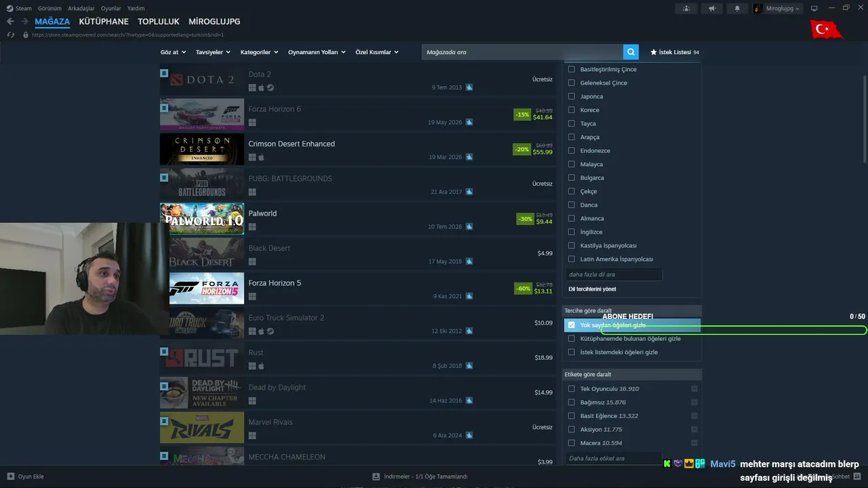Click the review thumbs-up for Palworld
This screenshot has width=868, height=488.
point(469,227)
